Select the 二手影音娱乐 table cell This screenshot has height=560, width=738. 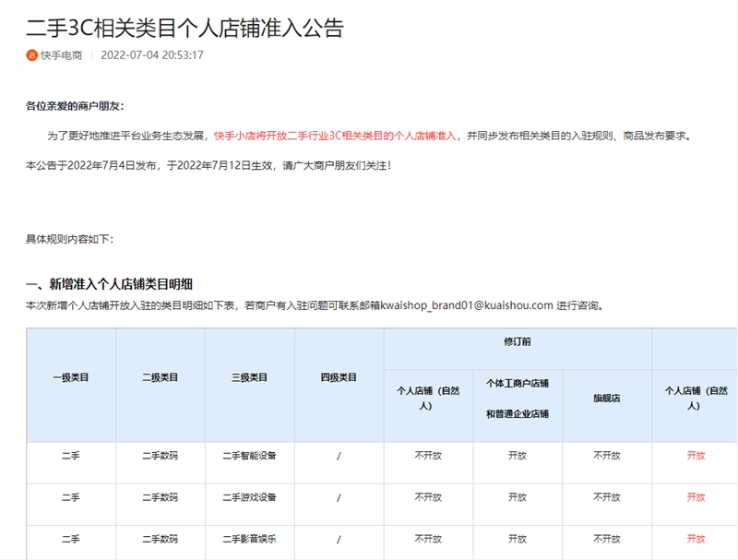pyautogui.click(x=250, y=539)
